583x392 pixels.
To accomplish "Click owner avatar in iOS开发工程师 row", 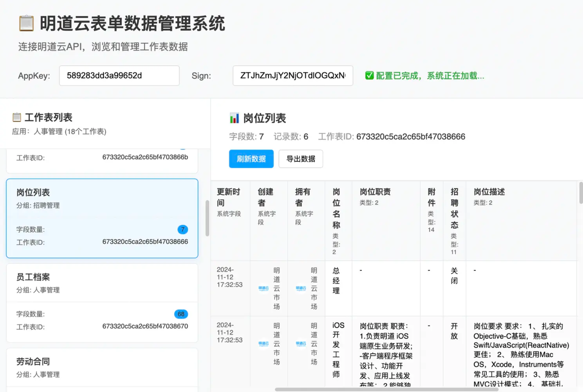I will click(301, 344).
